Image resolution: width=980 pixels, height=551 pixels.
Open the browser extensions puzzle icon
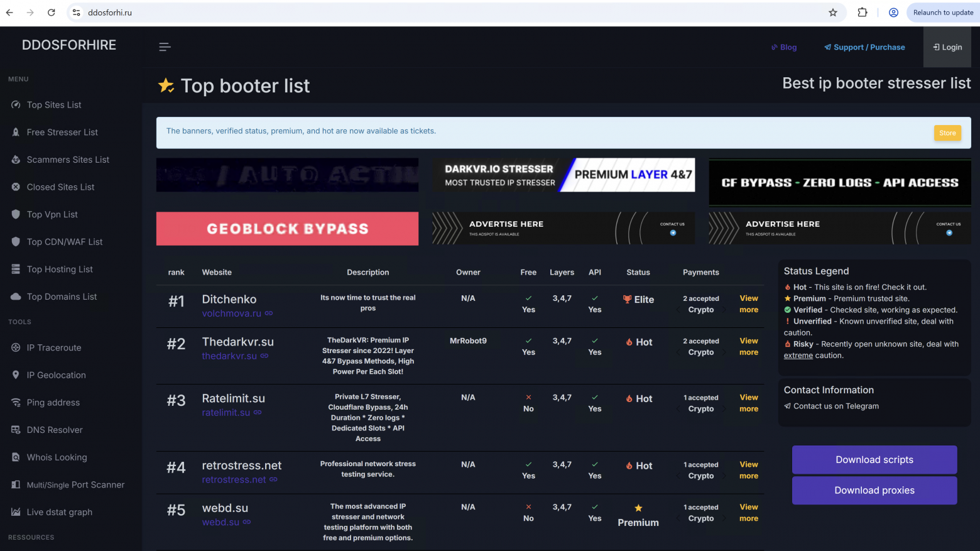click(x=863, y=13)
